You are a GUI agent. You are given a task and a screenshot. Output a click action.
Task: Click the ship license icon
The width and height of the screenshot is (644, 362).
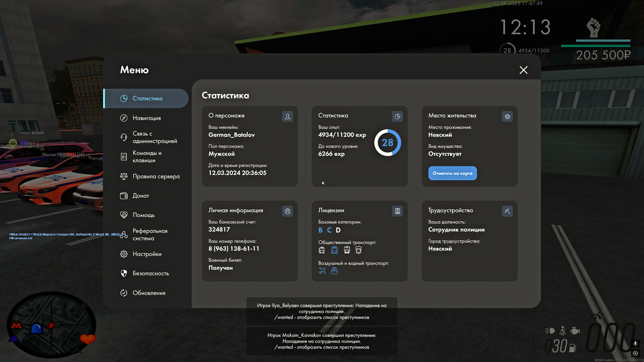pos(334,271)
